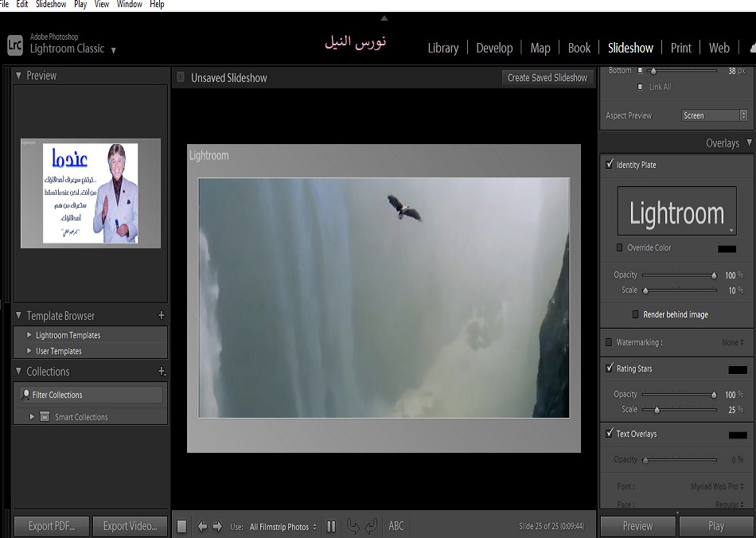Screen dimensions: 756x538
Task: Click the stop slideshow square icon
Action: (x=181, y=526)
